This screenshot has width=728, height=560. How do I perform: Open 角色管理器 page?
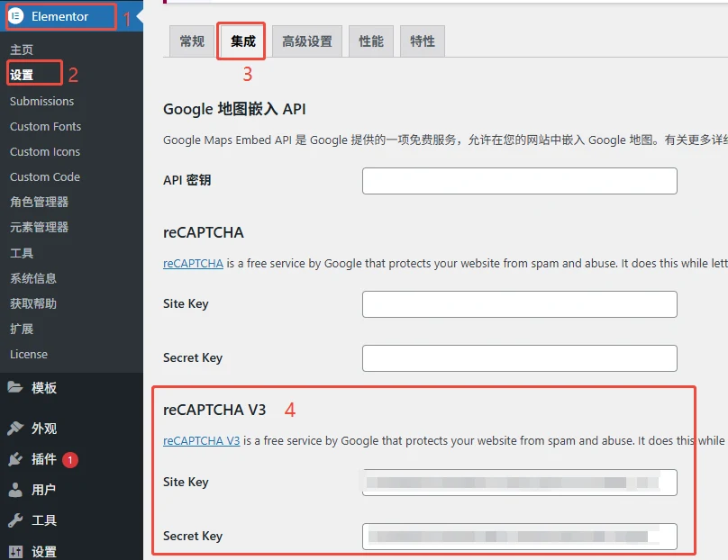point(39,202)
